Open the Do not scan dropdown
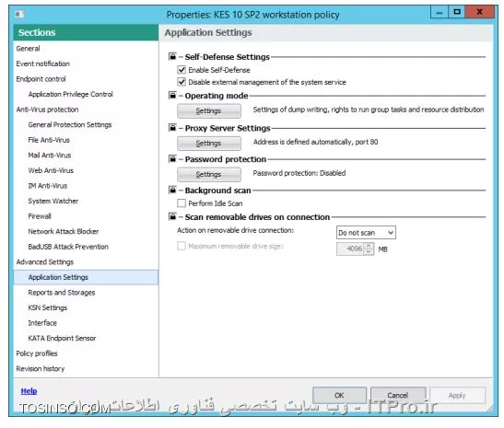The width and height of the screenshot is (504, 428). click(x=366, y=233)
